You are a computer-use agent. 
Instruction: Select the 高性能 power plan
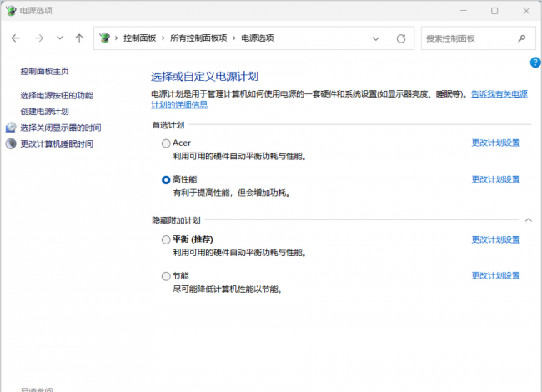tap(166, 180)
